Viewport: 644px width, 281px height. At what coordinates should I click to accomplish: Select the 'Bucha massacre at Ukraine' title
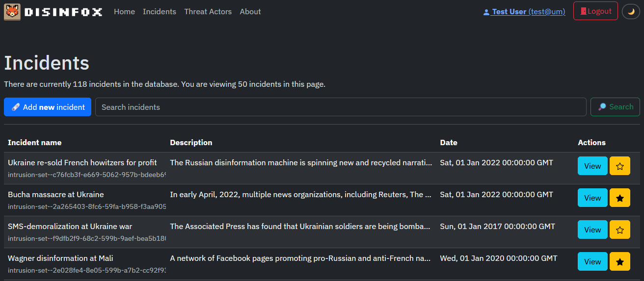[56, 194]
